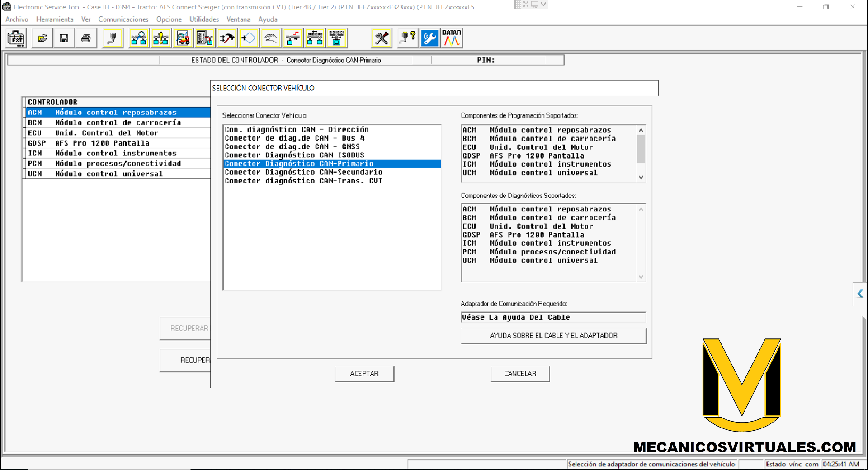Image resolution: width=868 pixels, height=470 pixels.
Task: Click the Estado vínc com status bar cell
Action: coord(792,464)
